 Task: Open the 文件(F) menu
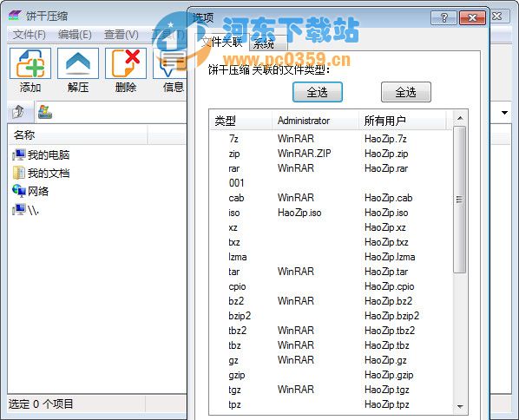click(x=30, y=35)
